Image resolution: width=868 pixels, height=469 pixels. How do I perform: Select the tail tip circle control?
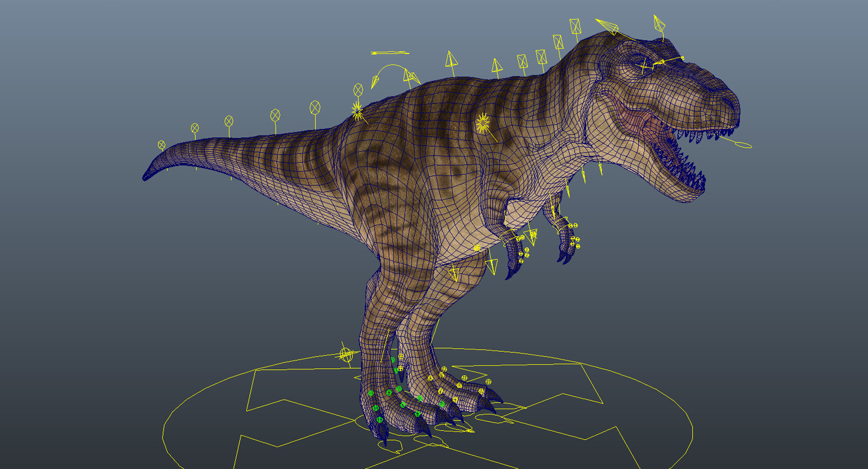(161, 145)
